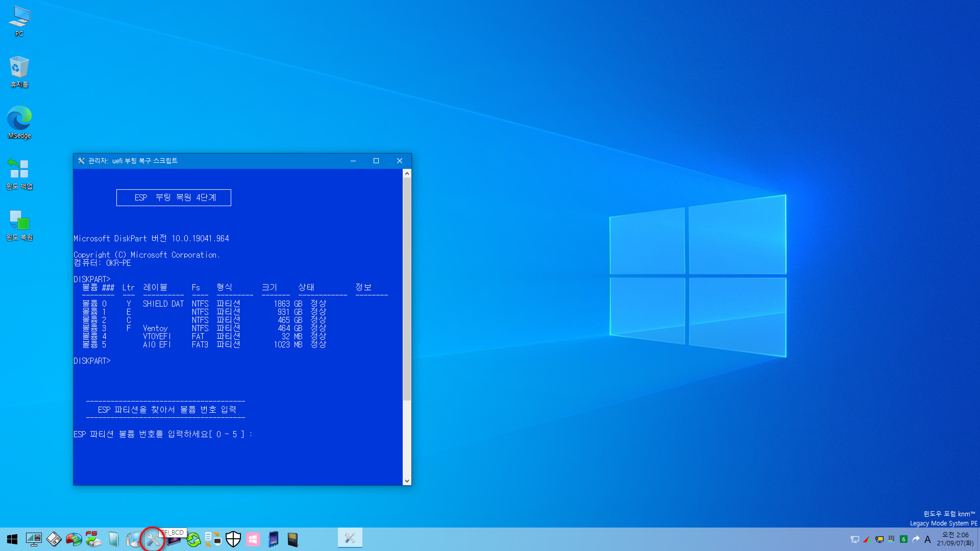Click the red-green triangle tray icon

[x=867, y=539]
